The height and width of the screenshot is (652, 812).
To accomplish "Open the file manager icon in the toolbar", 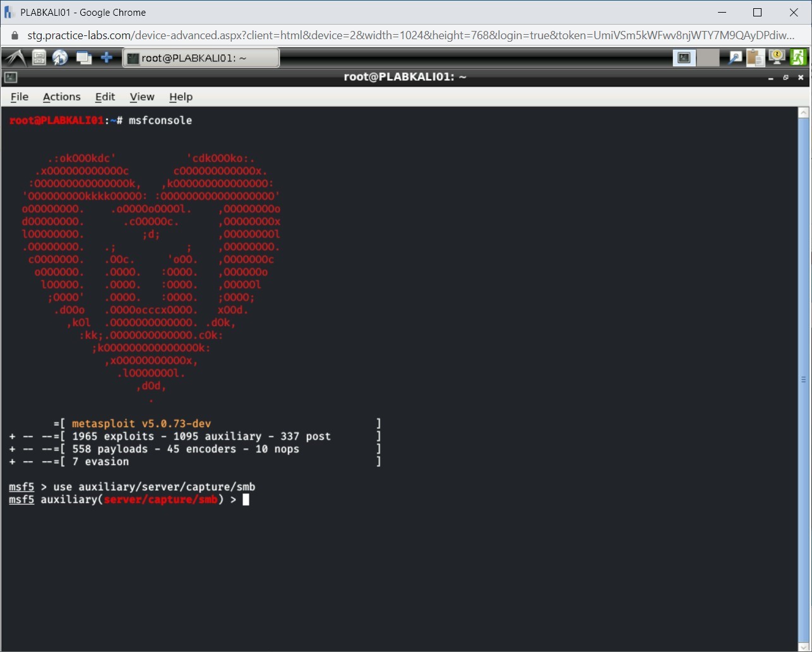I will click(x=39, y=57).
